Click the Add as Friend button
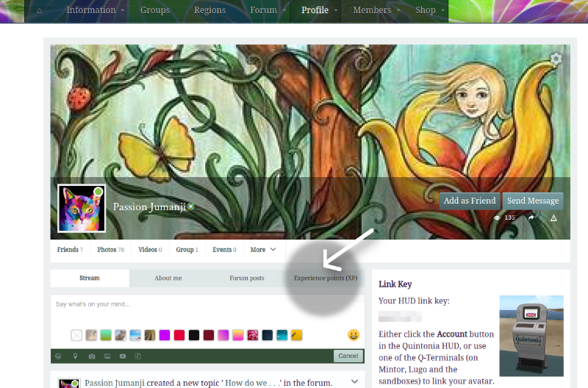Screen dimensions: 588x388 click(x=470, y=201)
